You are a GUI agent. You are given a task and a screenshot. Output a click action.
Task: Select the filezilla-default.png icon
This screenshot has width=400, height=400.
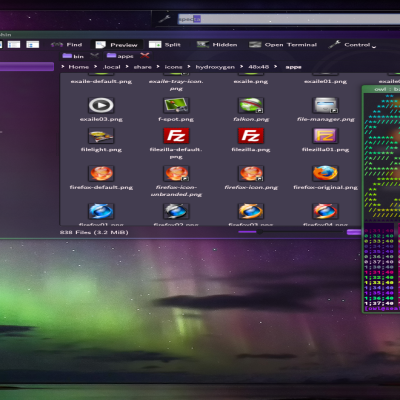(176, 136)
